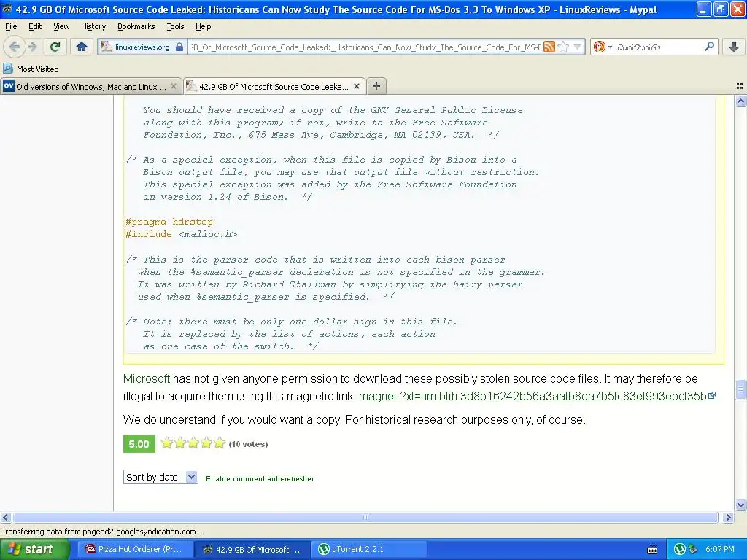The width and height of the screenshot is (747, 560).
Task: Click the '#include <malloc.h>' code line
Action: click(181, 234)
